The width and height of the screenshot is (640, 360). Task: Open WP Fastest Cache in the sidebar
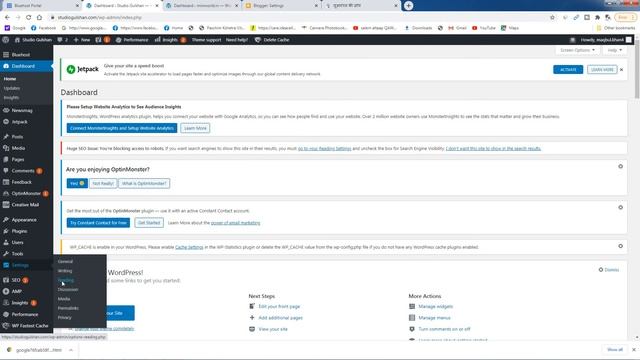coord(27,326)
